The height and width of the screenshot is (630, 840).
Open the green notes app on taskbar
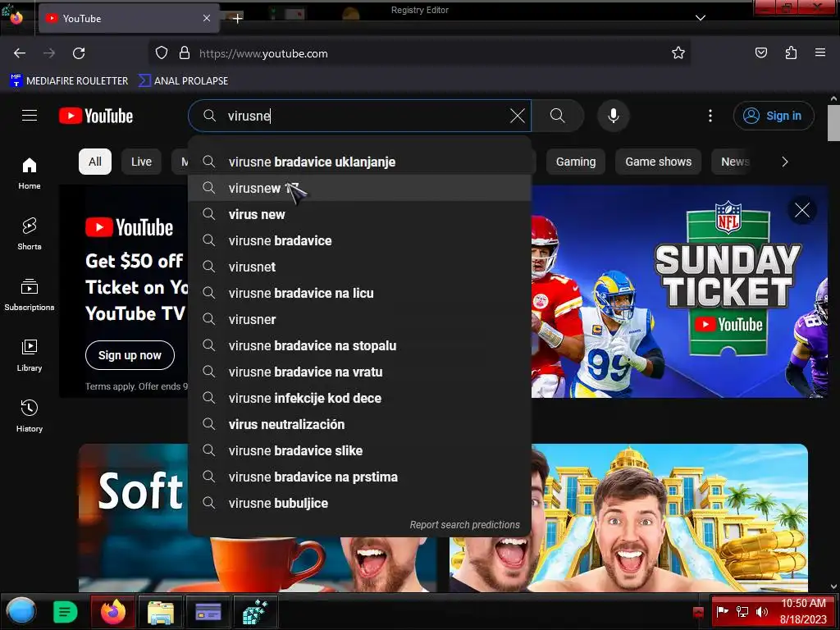click(x=66, y=612)
